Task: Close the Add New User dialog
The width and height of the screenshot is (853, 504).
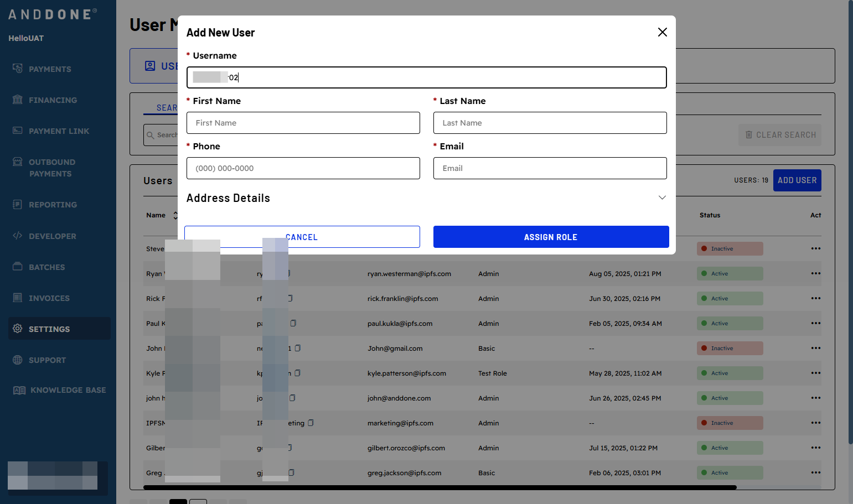Action: click(662, 32)
